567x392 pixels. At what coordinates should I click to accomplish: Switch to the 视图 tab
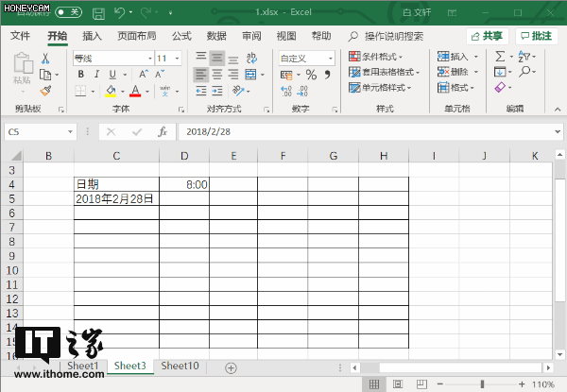tap(286, 36)
